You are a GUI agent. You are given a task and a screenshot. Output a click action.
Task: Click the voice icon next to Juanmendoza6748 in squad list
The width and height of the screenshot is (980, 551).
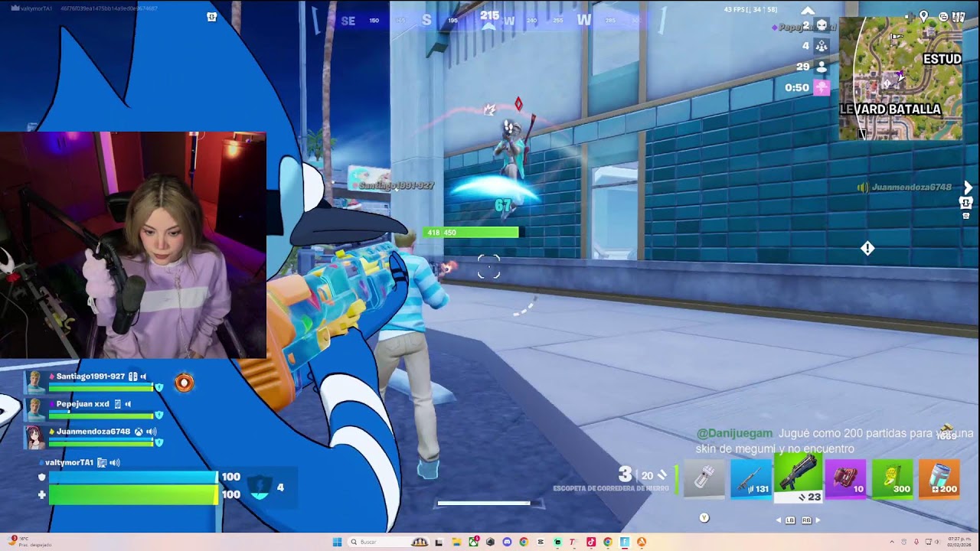click(151, 432)
